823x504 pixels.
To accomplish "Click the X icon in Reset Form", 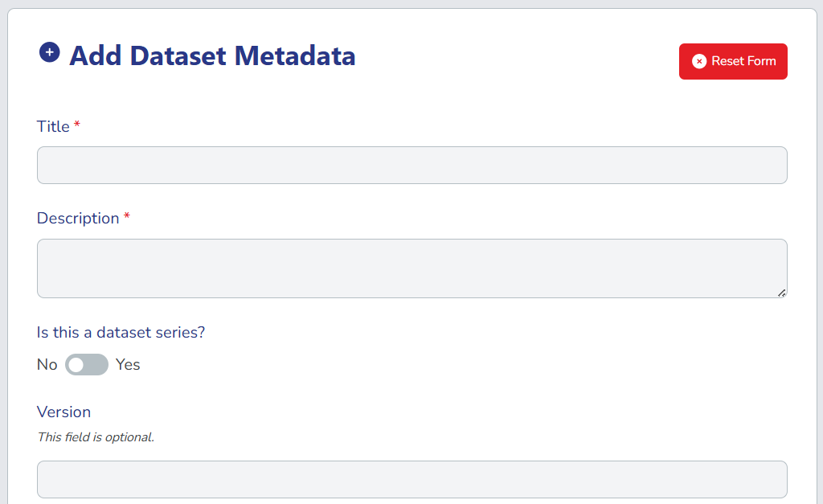I will 699,62.
